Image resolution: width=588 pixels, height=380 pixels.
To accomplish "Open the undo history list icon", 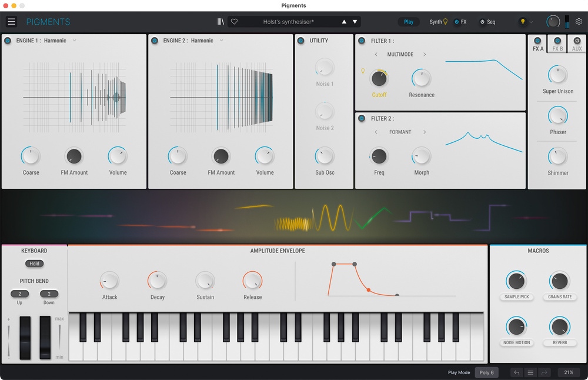I will (530, 372).
